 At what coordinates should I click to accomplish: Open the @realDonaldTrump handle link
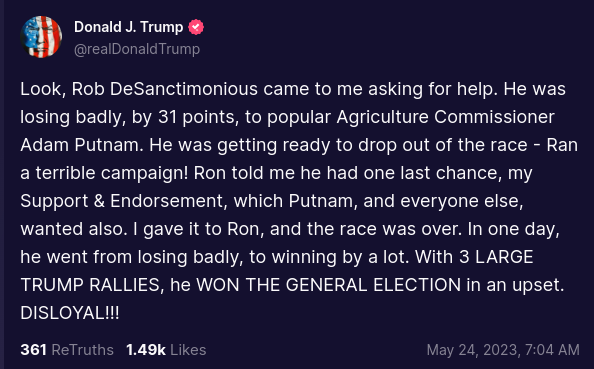(x=137, y=49)
